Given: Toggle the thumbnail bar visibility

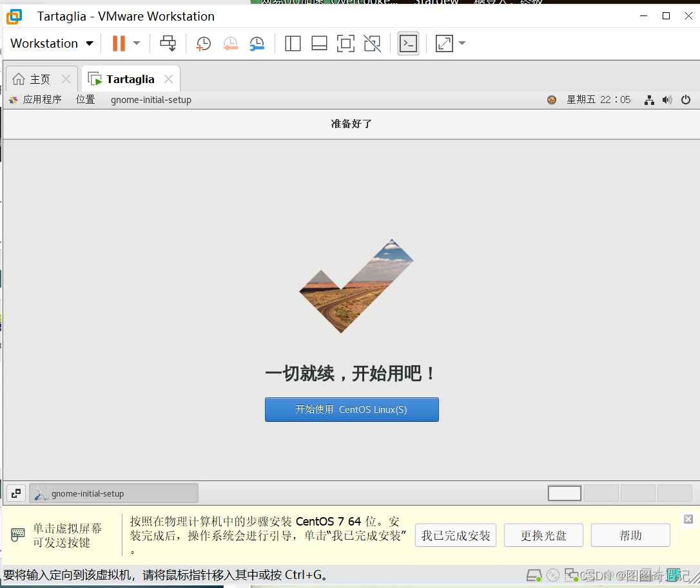Looking at the screenshot, I should (x=319, y=43).
